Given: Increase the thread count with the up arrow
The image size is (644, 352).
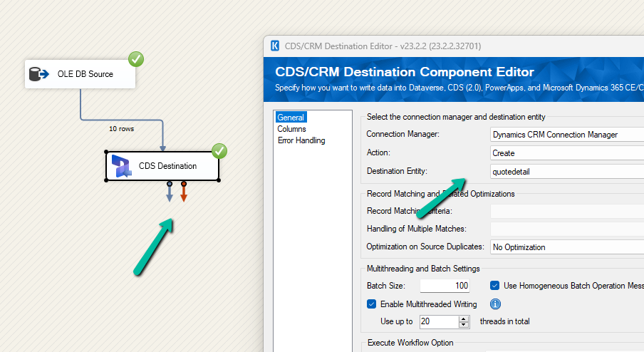Looking at the screenshot, I should [x=464, y=318].
